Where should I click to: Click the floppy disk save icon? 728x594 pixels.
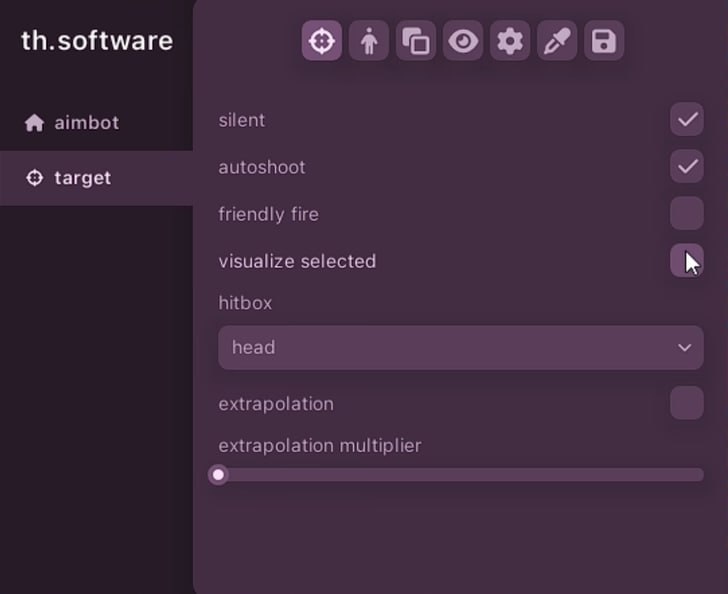(604, 41)
